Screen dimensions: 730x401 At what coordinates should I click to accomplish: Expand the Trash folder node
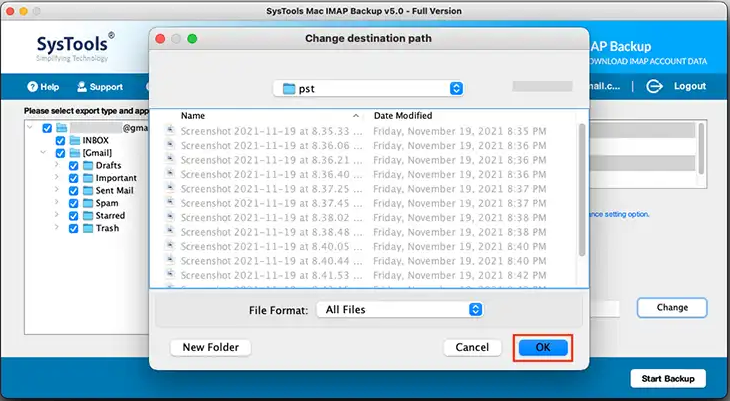tap(56, 227)
